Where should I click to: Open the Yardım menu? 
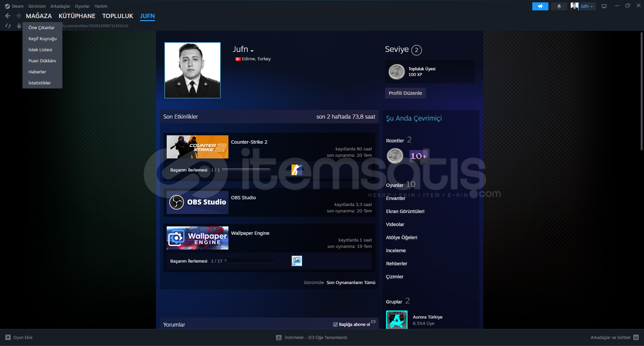point(101,6)
